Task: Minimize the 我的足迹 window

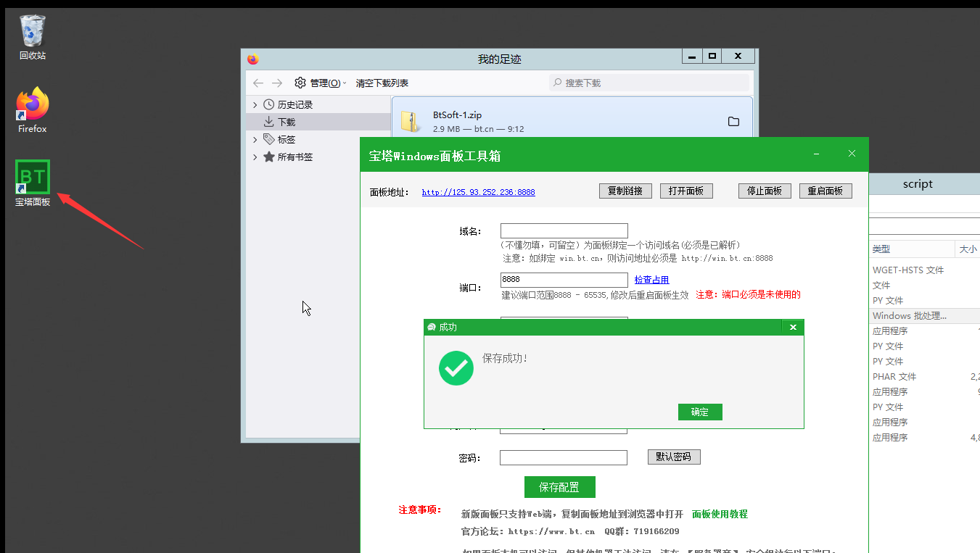Action: [692, 56]
